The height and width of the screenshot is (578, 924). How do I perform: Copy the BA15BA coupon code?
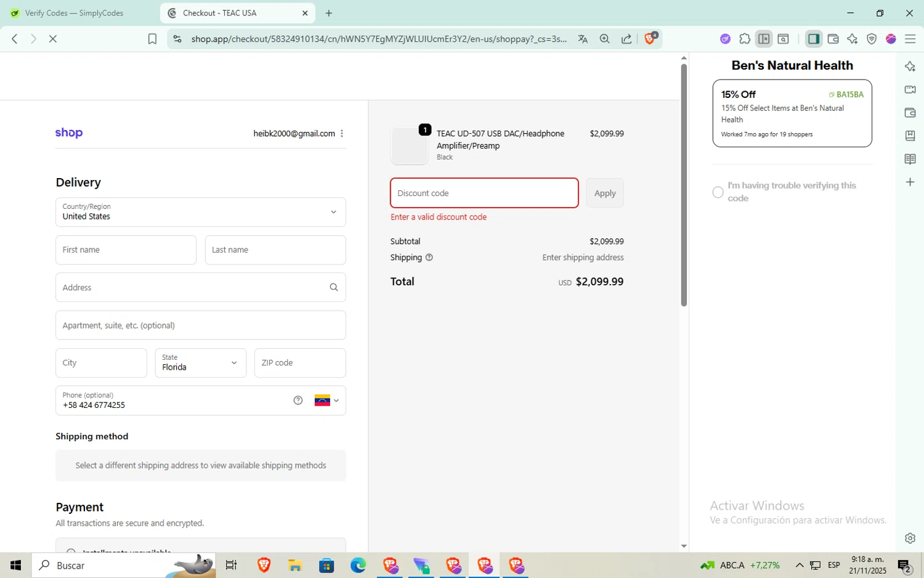(x=846, y=95)
